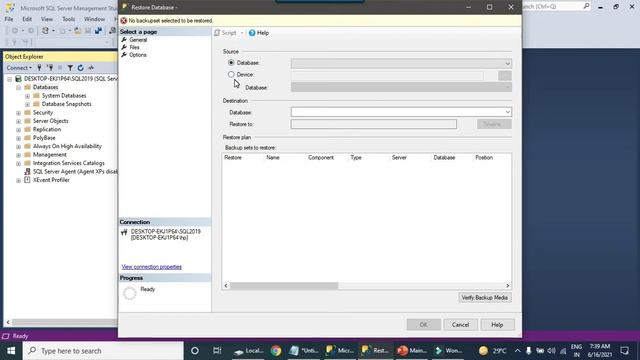Open the Window menu in SSMS
Viewport: 640px width, 360px height.
[x=94, y=19]
